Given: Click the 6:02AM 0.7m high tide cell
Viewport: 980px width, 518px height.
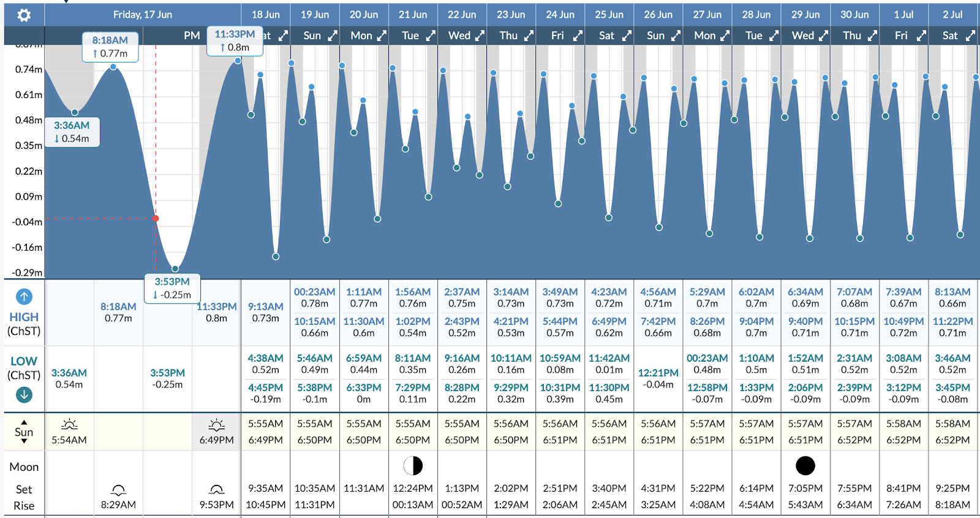Looking at the screenshot, I should [756, 298].
